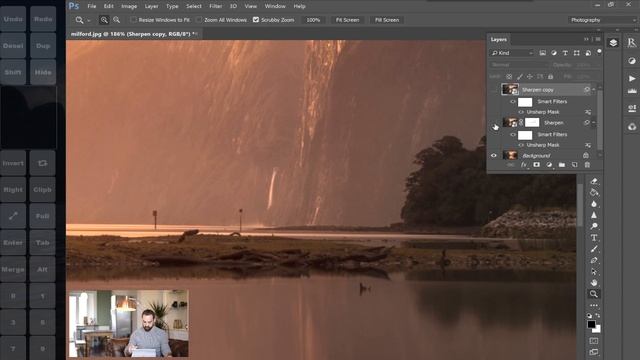Uncheck Scrubby Zoom checkbox
The image size is (640, 360).
[x=256, y=20]
